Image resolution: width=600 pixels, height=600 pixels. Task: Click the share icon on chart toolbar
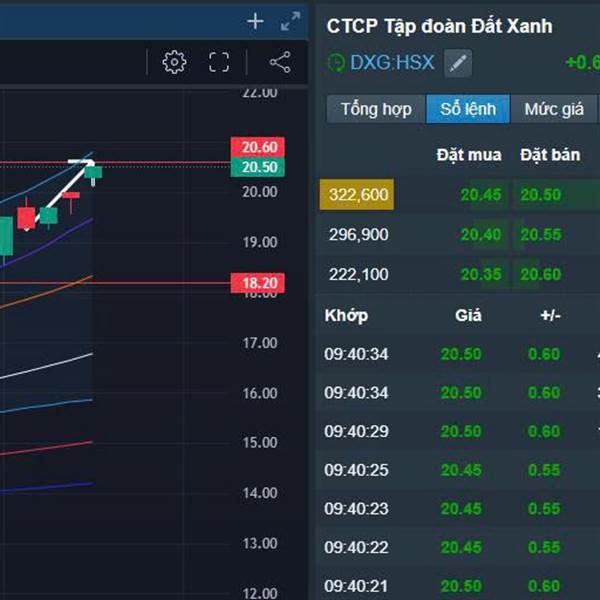tap(280, 62)
